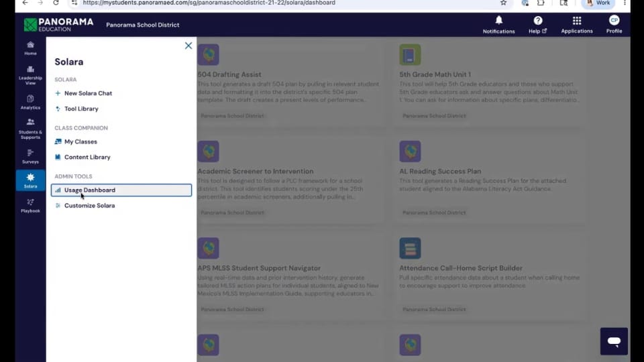Open Usage Dashboard

[x=121, y=190]
